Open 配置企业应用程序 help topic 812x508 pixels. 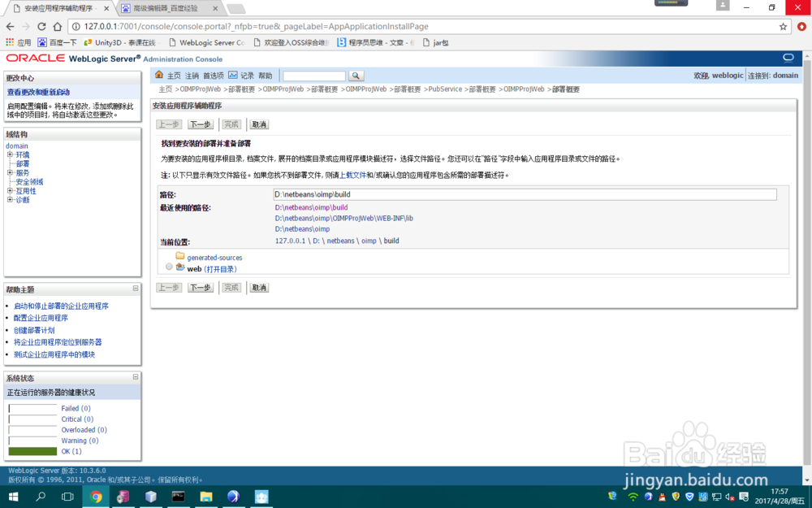pos(41,318)
